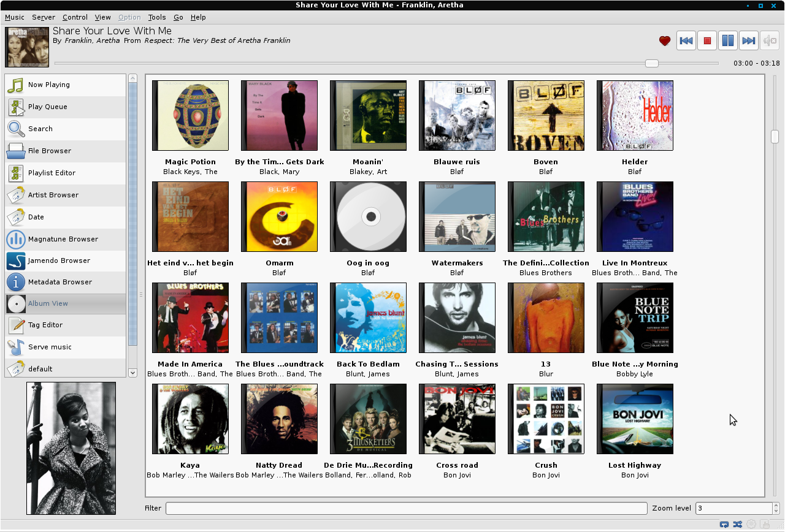Open the Tag Editor

pos(65,325)
